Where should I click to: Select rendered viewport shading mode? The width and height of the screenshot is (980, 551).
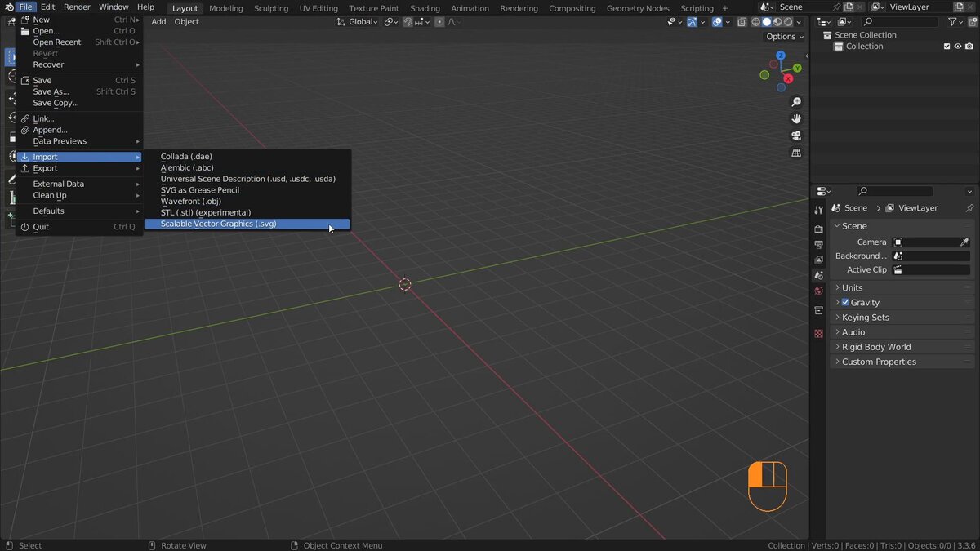coord(788,21)
